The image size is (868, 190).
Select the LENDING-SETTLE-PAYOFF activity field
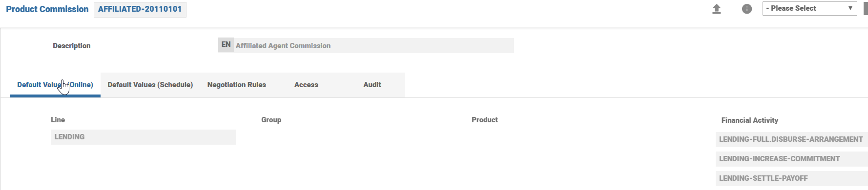point(791,178)
